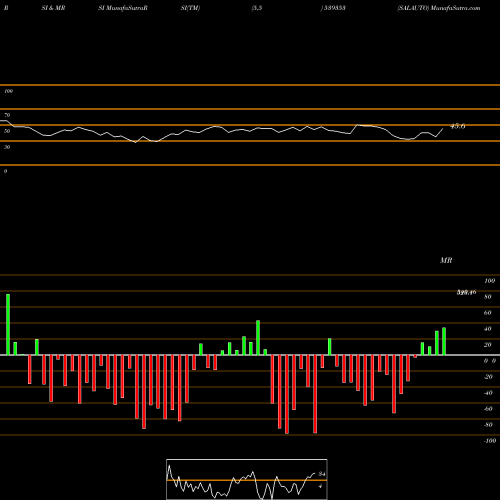Click the RSI axis label 100
Viewport: 500px width, 500px height.
pyautogui.click(x=8, y=91)
